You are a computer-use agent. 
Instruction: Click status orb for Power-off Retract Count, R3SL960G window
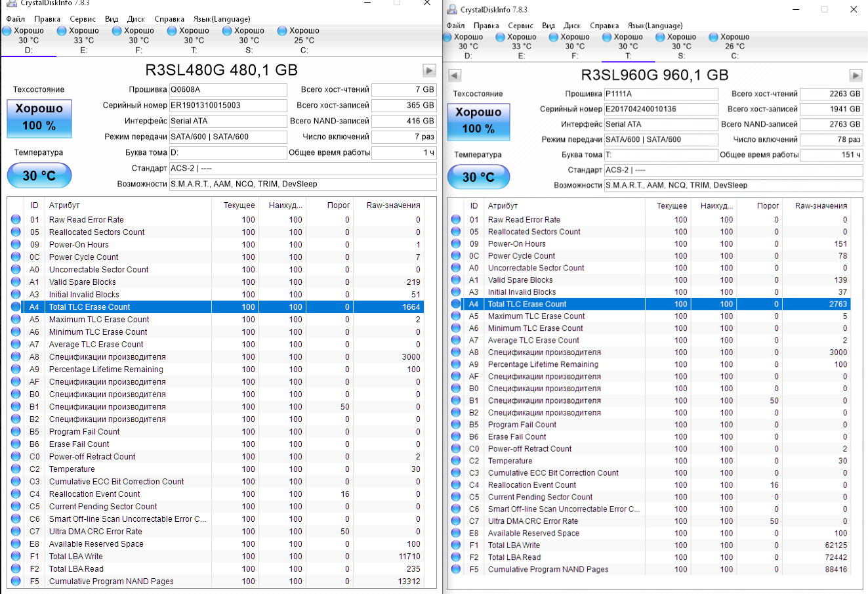456,449
